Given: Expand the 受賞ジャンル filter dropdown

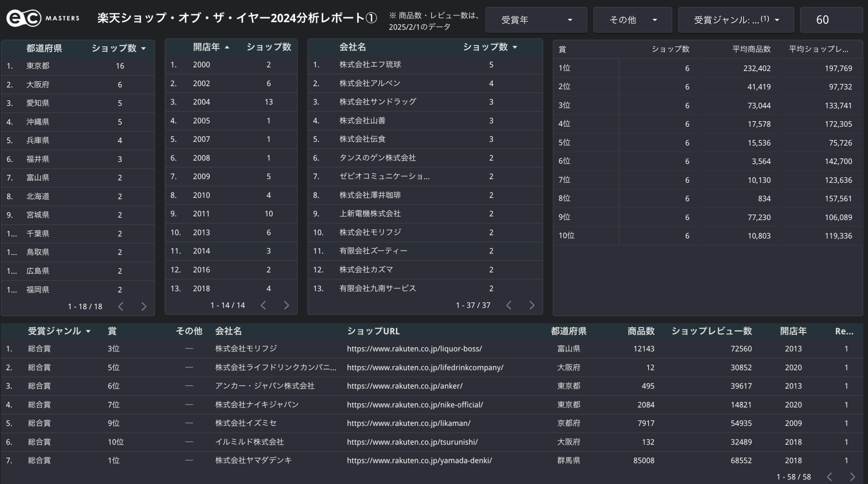Looking at the screenshot, I should (x=736, y=20).
